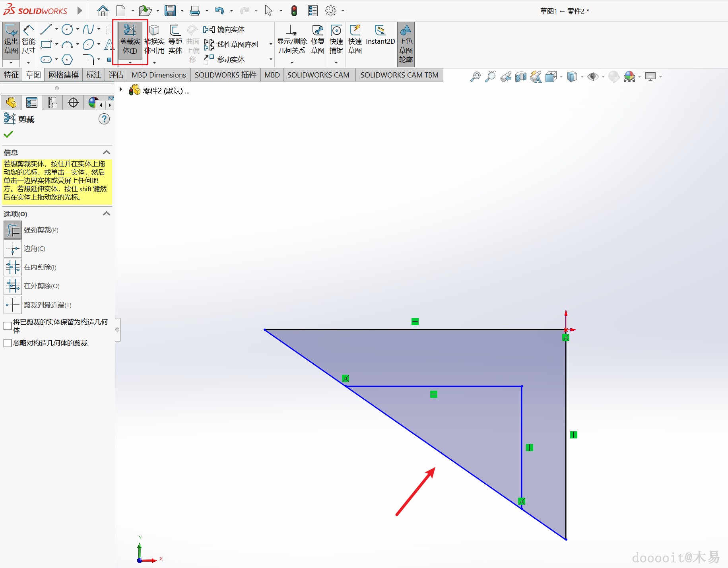Pick the Line sketch tool
728x568 pixels.
46,29
